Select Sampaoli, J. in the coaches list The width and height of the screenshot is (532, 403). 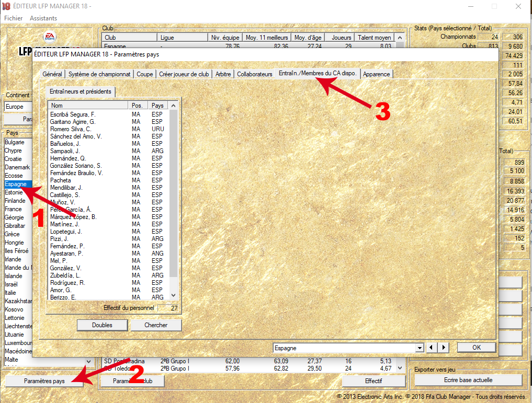coord(109,151)
